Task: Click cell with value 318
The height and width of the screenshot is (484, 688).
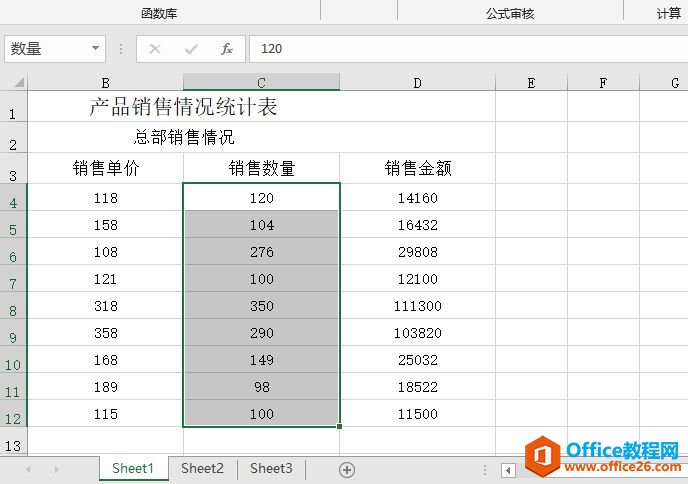Action: pos(105,305)
